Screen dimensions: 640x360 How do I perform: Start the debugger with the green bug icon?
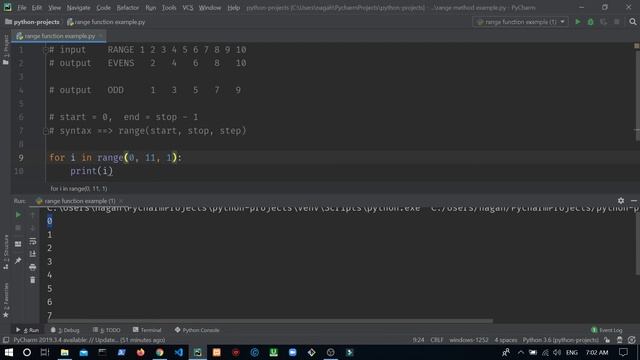(591, 22)
